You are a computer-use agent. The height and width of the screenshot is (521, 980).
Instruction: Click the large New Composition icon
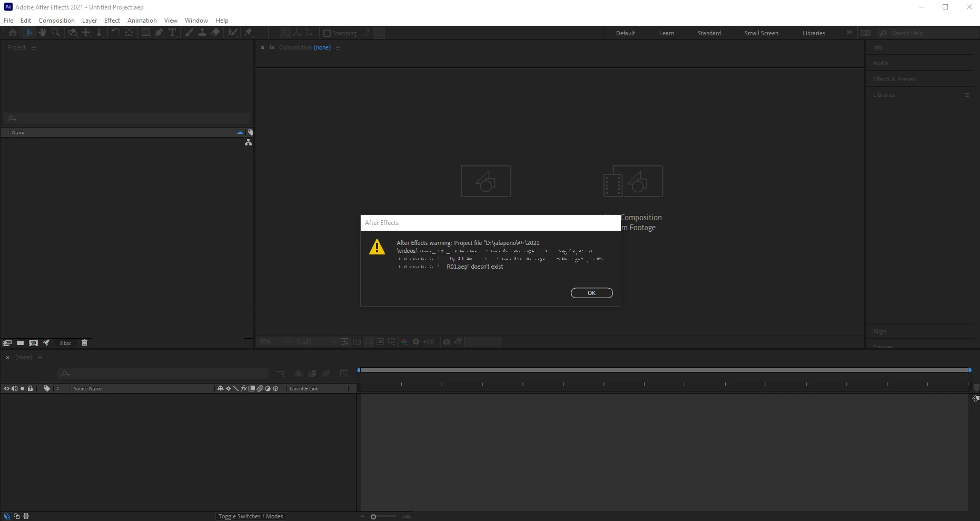486,181
